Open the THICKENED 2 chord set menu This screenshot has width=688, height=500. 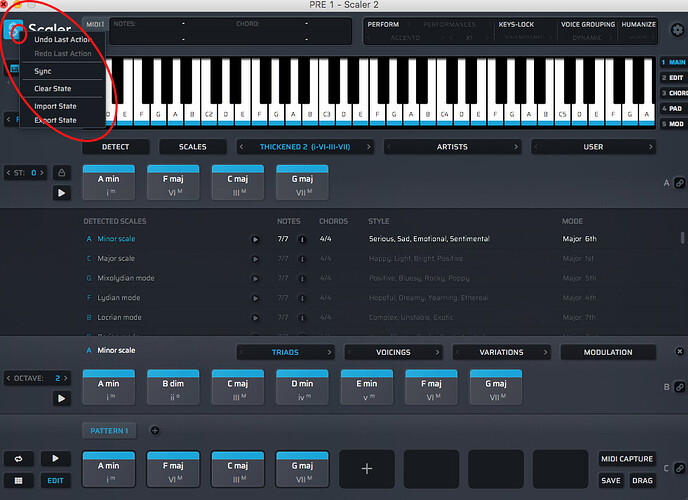305,147
